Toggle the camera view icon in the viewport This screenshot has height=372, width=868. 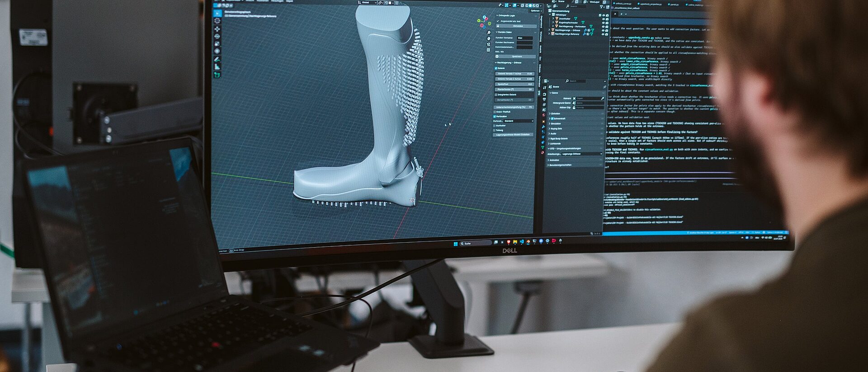[489, 44]
